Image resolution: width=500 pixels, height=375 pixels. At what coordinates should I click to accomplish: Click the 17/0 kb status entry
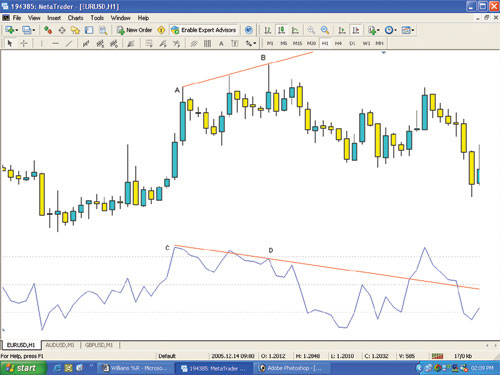point(463,356)
